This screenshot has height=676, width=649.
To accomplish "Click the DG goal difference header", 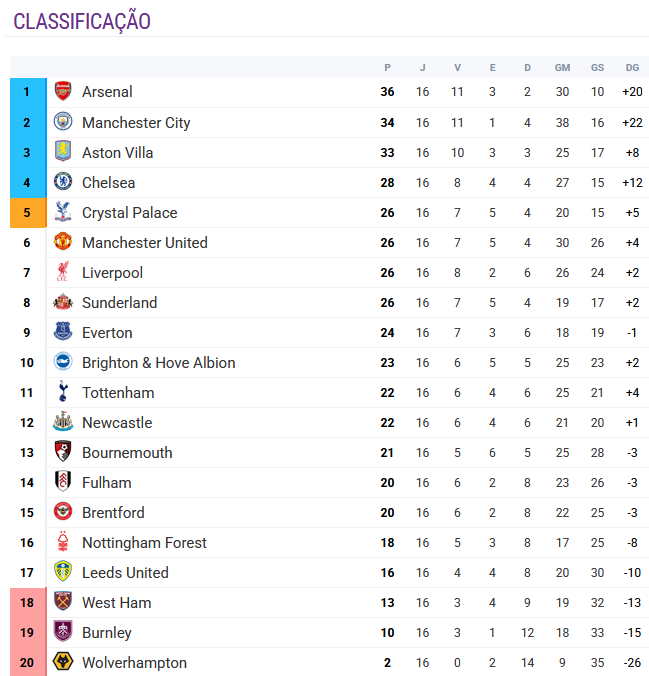I will tap(631, 68).
